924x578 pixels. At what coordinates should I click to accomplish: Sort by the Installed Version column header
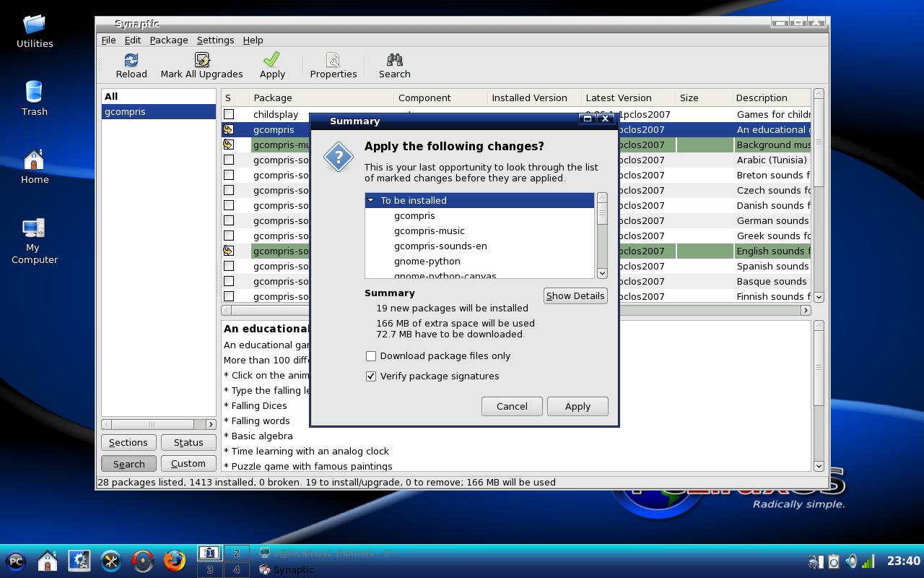(534, 98)
